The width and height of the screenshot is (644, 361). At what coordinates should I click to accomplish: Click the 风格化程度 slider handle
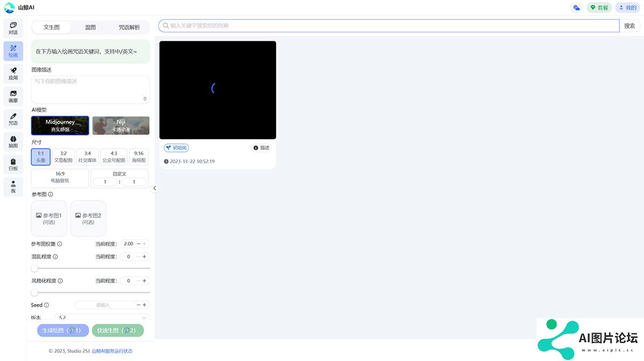click(x=34, y=293)
